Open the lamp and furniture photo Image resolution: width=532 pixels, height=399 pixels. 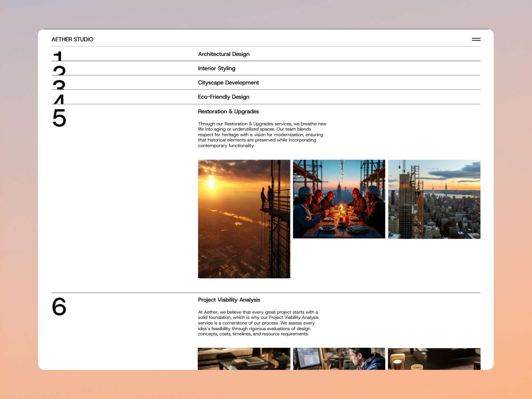tap(434, 359)
